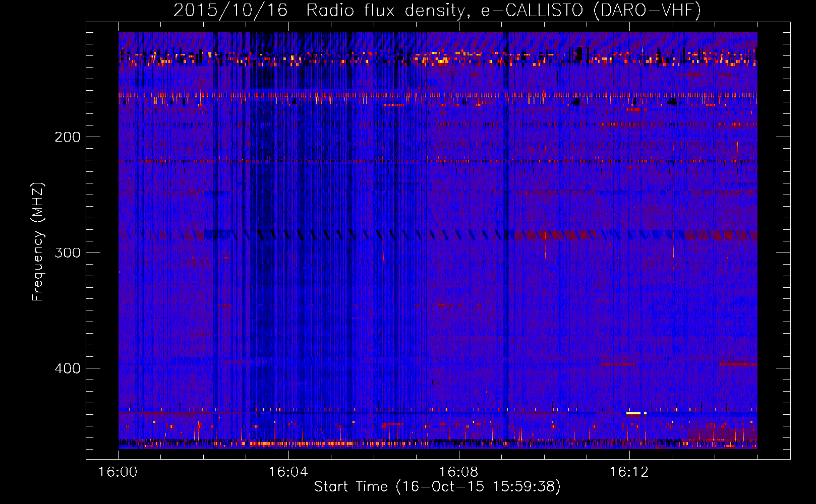Click the 'Frequency (MHZ)' axis label

point(38,241)
